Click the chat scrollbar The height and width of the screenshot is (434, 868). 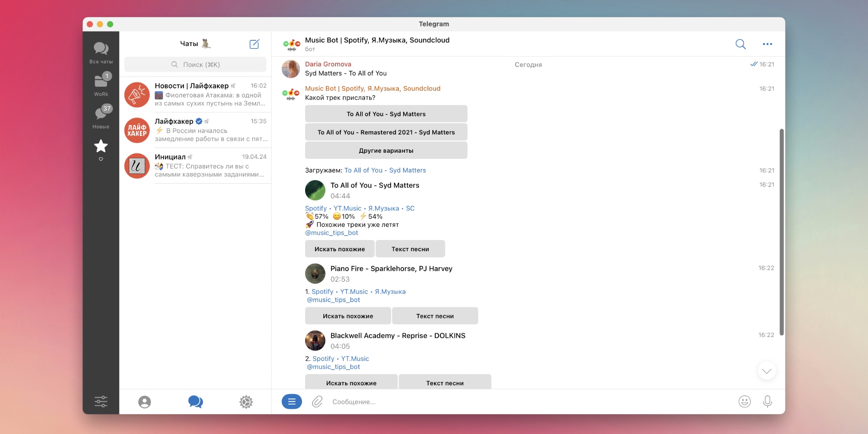pos(782,232)
